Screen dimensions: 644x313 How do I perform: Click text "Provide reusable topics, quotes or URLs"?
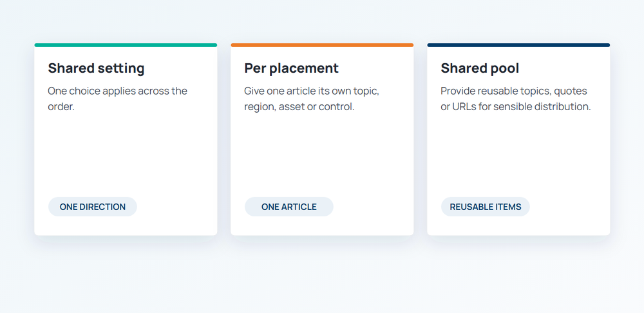pos(514,99)
